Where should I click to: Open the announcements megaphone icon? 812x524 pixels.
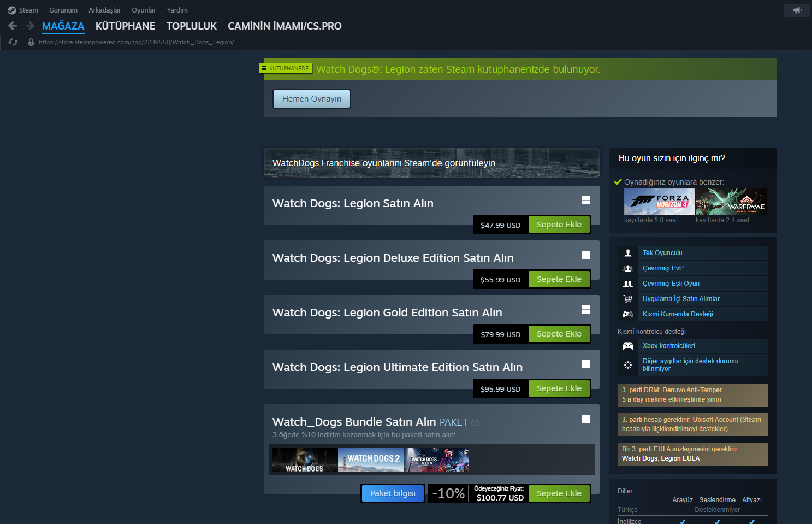[798, 10]
